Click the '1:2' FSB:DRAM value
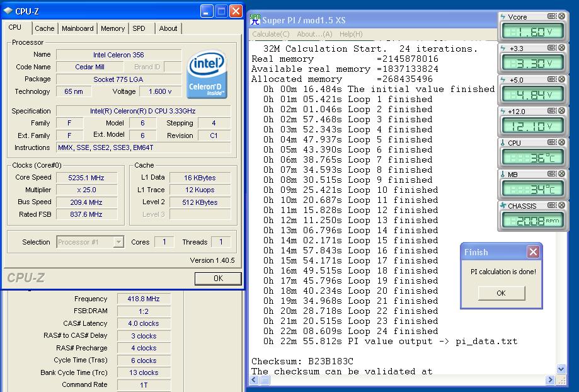This screenshot has width=579, height=392. (x=144, y=311)
